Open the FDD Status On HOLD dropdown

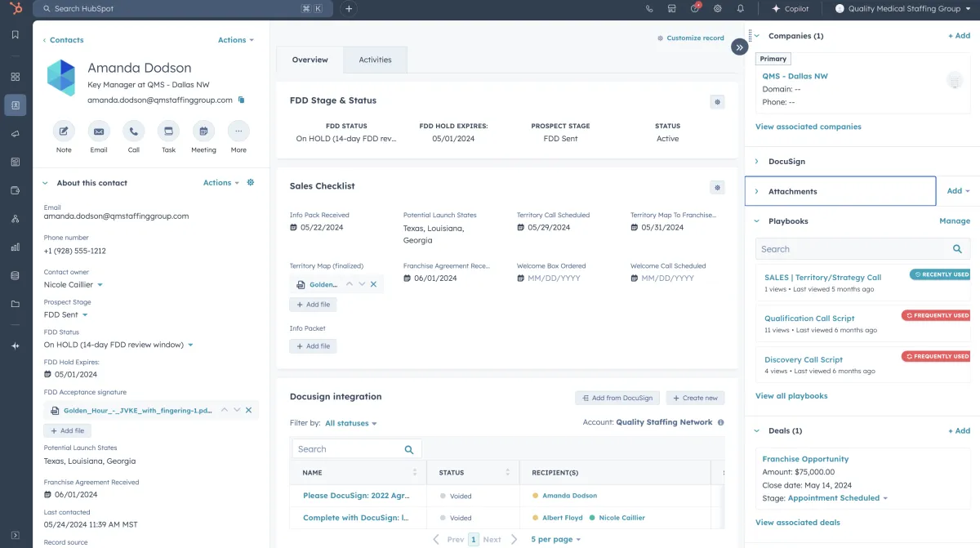[x=118, y=345]
